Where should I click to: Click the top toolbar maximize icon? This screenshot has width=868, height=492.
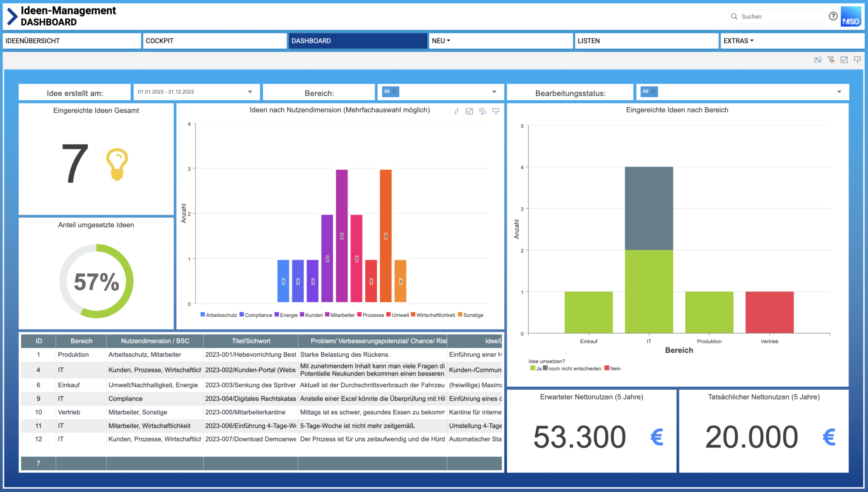click(844, 60)
